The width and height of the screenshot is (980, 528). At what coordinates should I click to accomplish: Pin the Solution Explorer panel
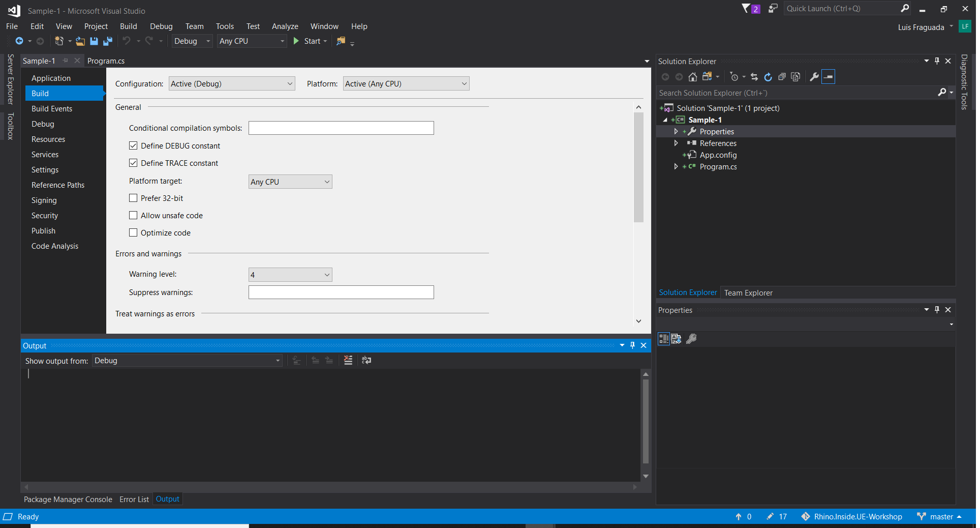pos(937,61)
